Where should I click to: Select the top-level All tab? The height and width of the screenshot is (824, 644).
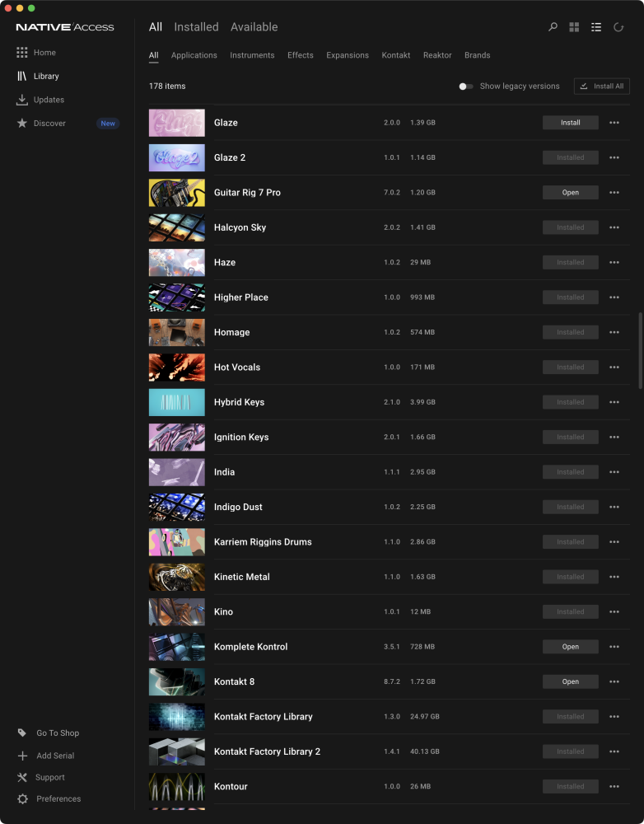point(156,27)
